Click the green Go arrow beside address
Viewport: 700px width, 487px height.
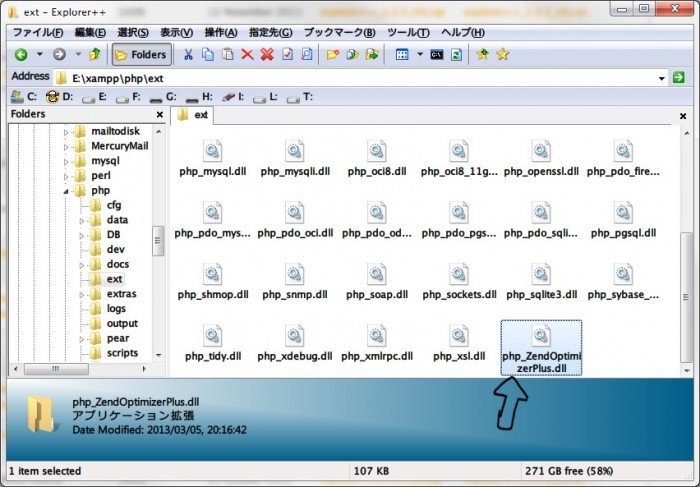680,77
